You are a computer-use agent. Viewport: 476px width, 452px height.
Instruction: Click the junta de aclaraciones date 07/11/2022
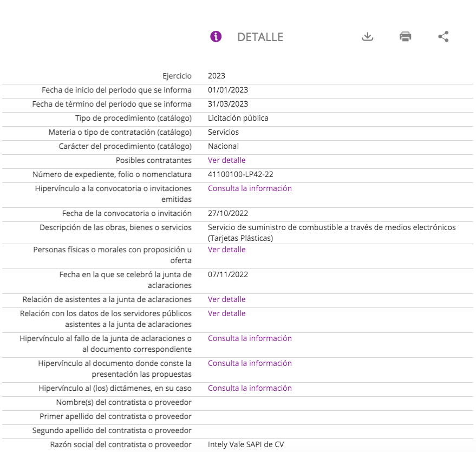pos(228,274)
